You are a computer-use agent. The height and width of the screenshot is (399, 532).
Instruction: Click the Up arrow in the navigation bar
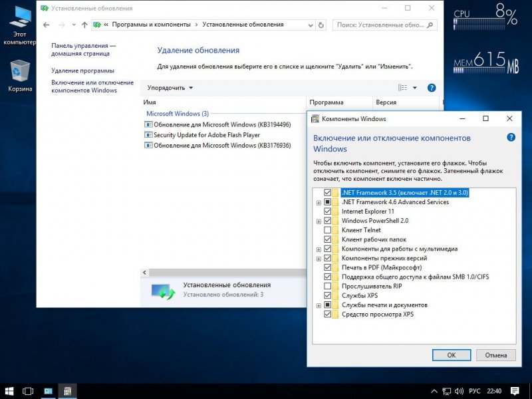pyautogui.click(x=84, y=25)
